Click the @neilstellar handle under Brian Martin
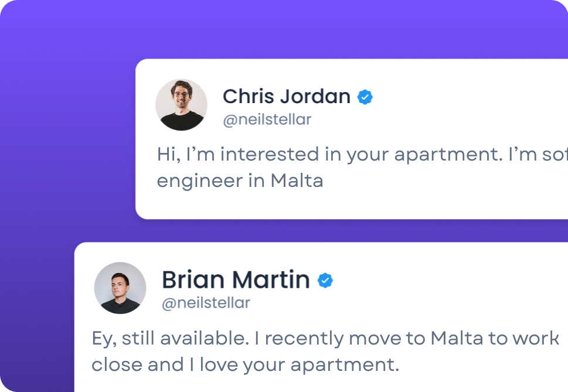The width and height of the screenshot is (568, 392). tap(206, 303)
